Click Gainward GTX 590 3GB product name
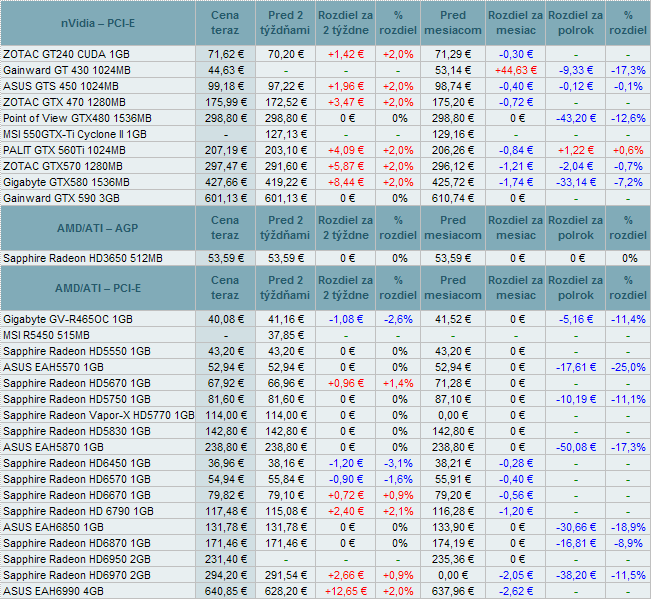This screenshot has width=651, height=599. click(61, 198)
